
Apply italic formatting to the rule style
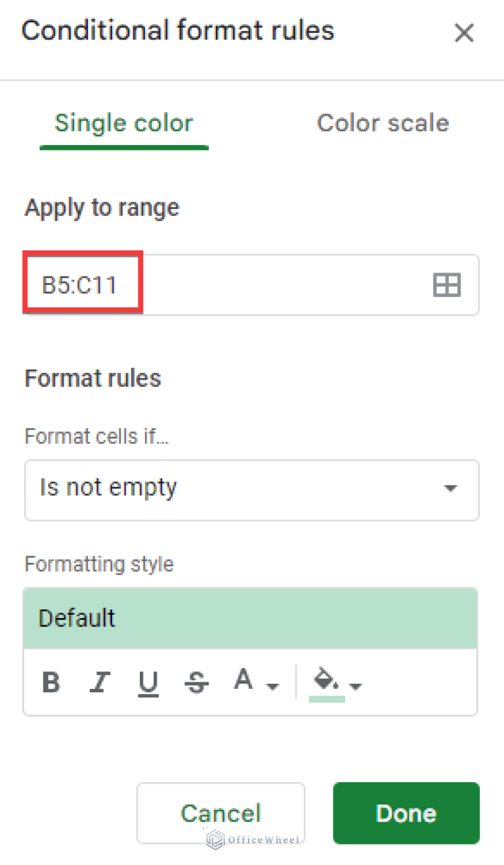[x=99, y=682]
